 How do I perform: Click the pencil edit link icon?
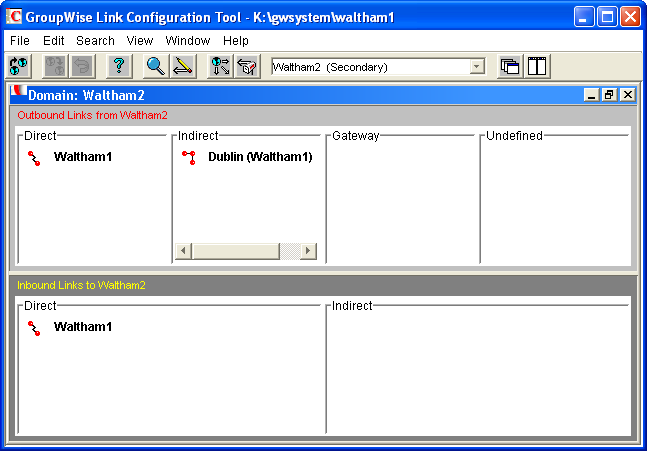(x=183, y=66)
